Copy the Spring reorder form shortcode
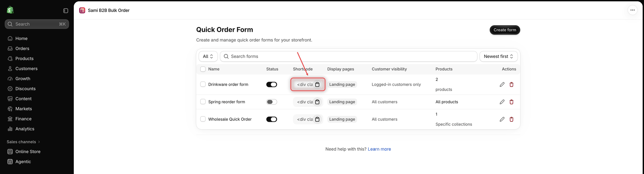This screenshot has height=174, width=644. click(x=317, y=102)
